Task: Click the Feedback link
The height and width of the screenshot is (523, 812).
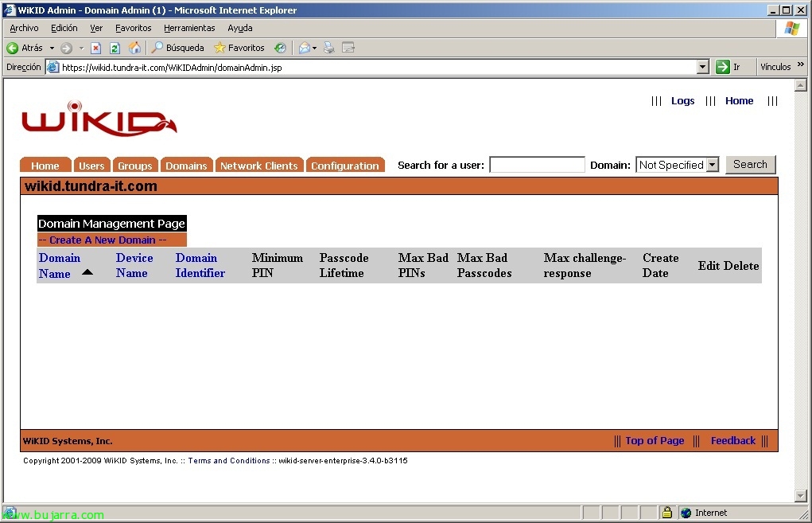Action: click(732, 440)
